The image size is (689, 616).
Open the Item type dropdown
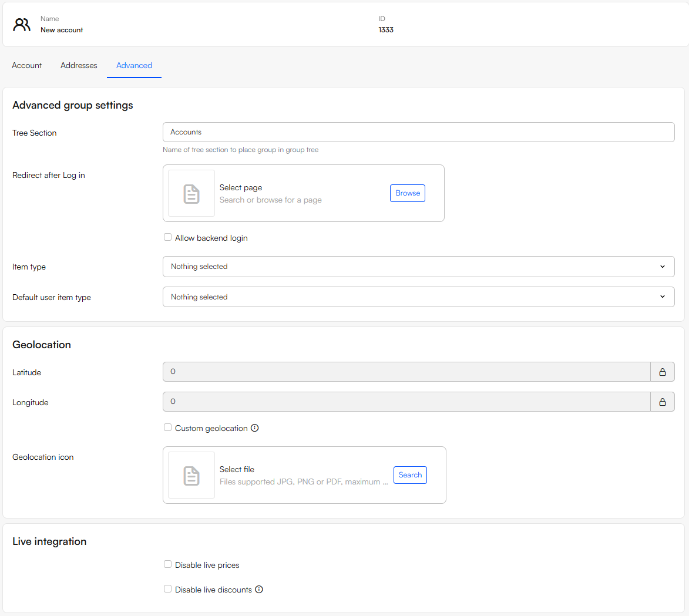click(x=418, y=267)
